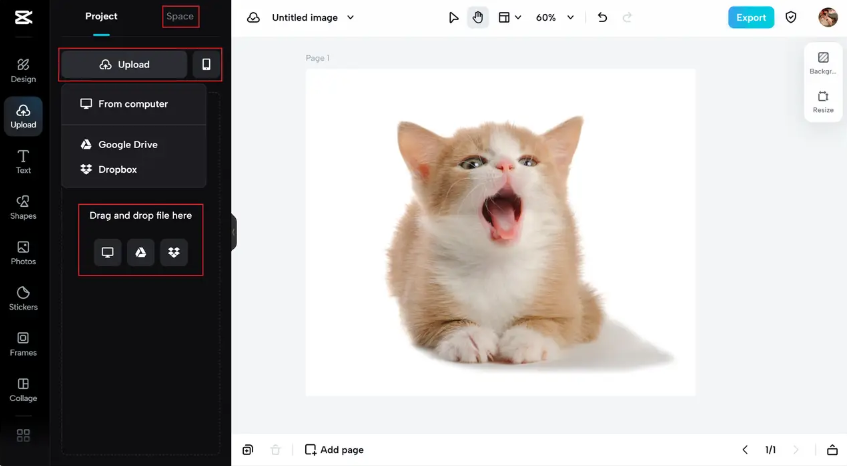847x466 pixels.
Task: Open the Text tool panel
Action: pyautogui.click(x=23, y=162)
